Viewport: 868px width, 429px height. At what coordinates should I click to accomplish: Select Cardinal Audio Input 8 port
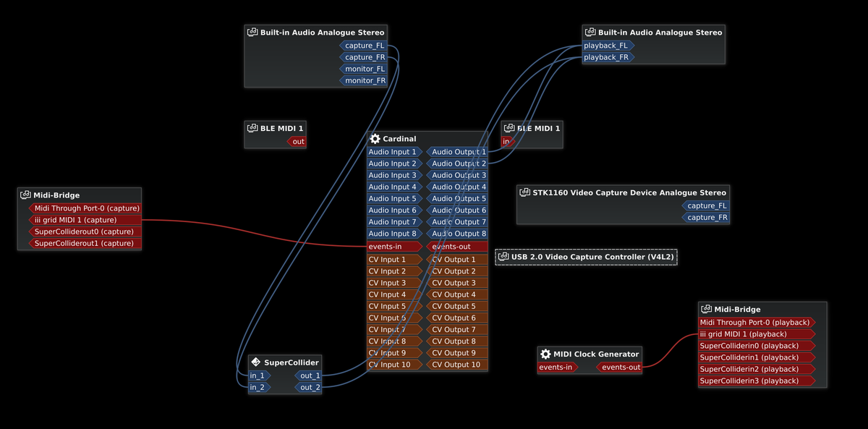click(x=395, y=233)
